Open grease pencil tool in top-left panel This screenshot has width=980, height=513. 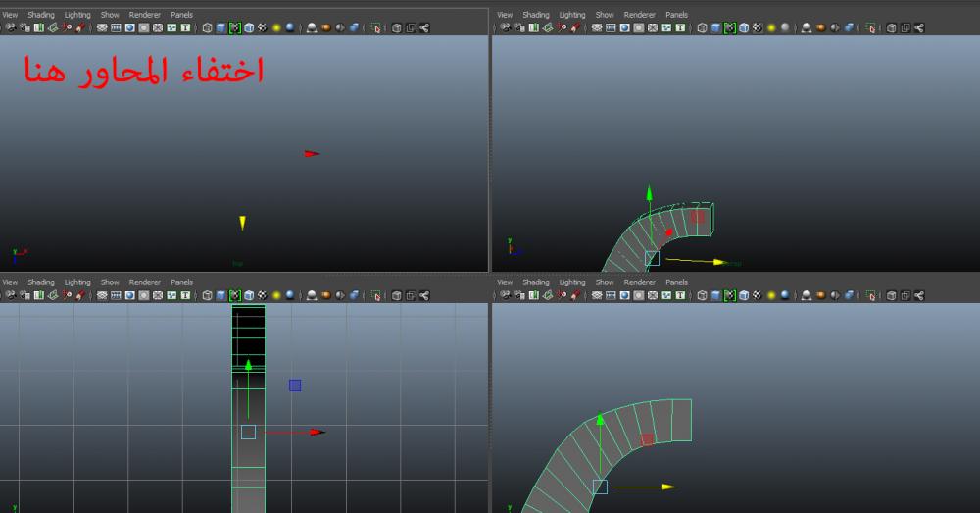point(80,27)
